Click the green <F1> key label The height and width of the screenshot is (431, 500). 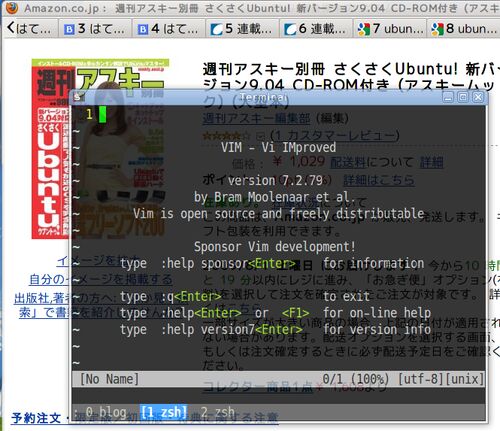[x=295, y=313]
